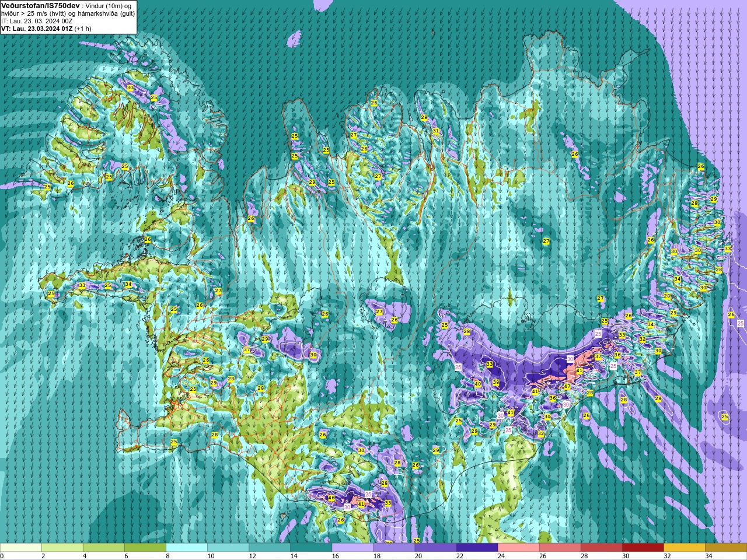Select the 18–20 m/s medium purple legend swatch
This screenshot has width=747, height=560.
(x=394, y=548)
